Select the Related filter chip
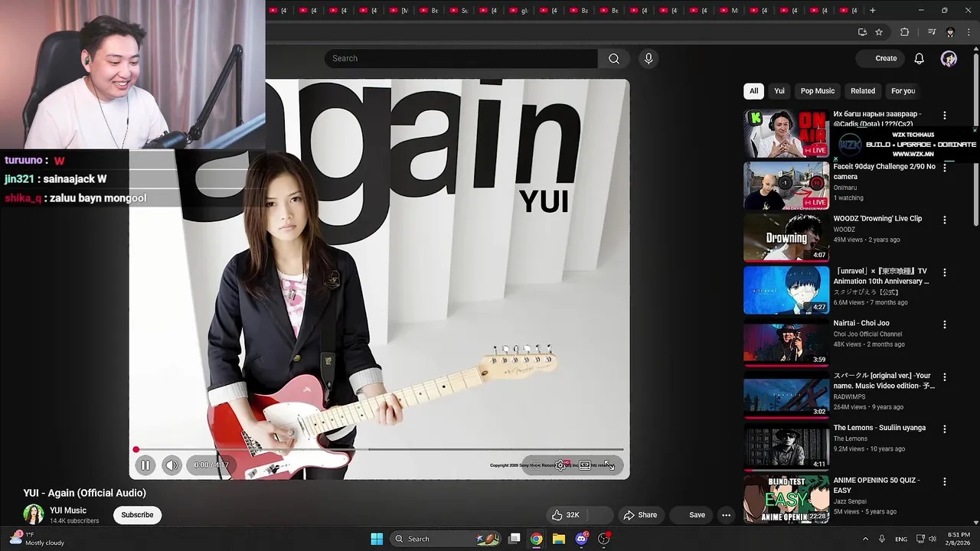 point(863,91)
